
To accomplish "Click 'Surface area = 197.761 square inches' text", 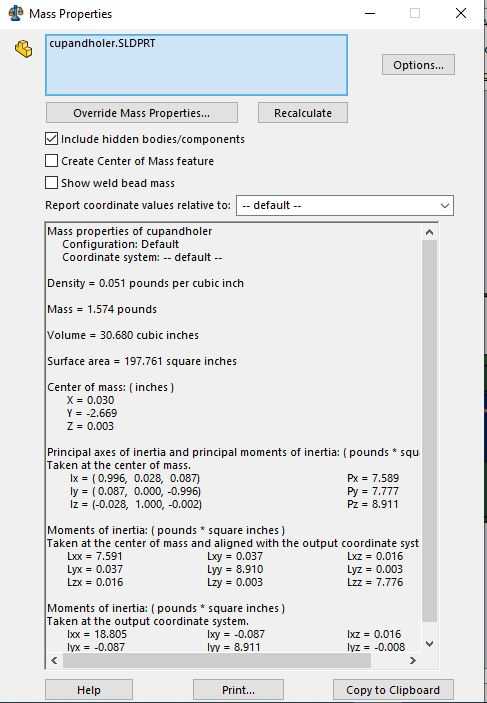I will (142, 361).
